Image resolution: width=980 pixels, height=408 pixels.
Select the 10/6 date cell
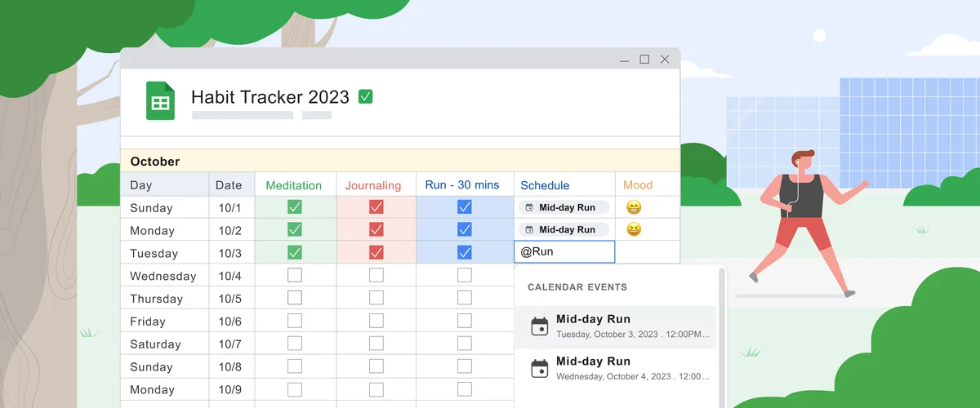[232, 322]
